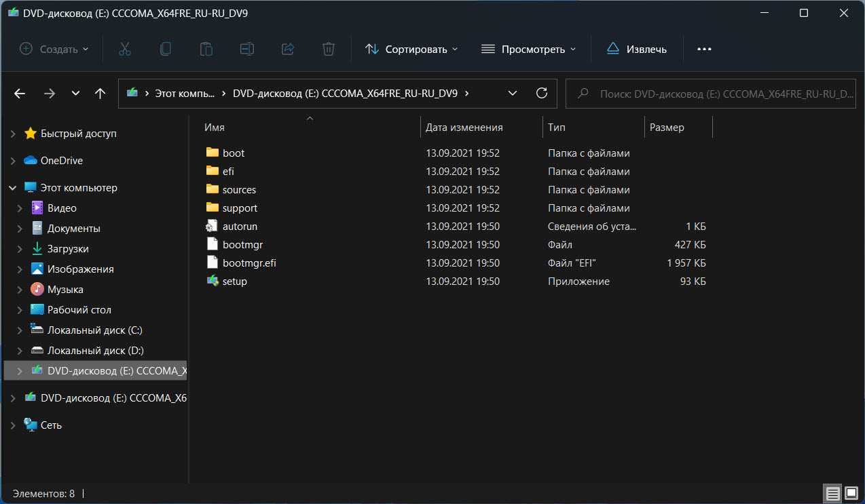
Task: Refresh the current folder view
Action: [x=541, y=94]
